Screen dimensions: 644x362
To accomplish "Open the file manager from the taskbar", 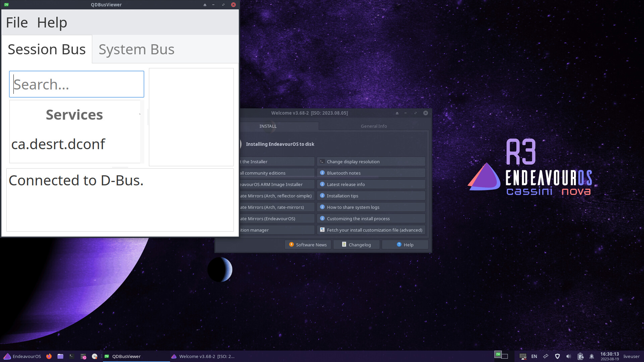I will coord(60,356).
